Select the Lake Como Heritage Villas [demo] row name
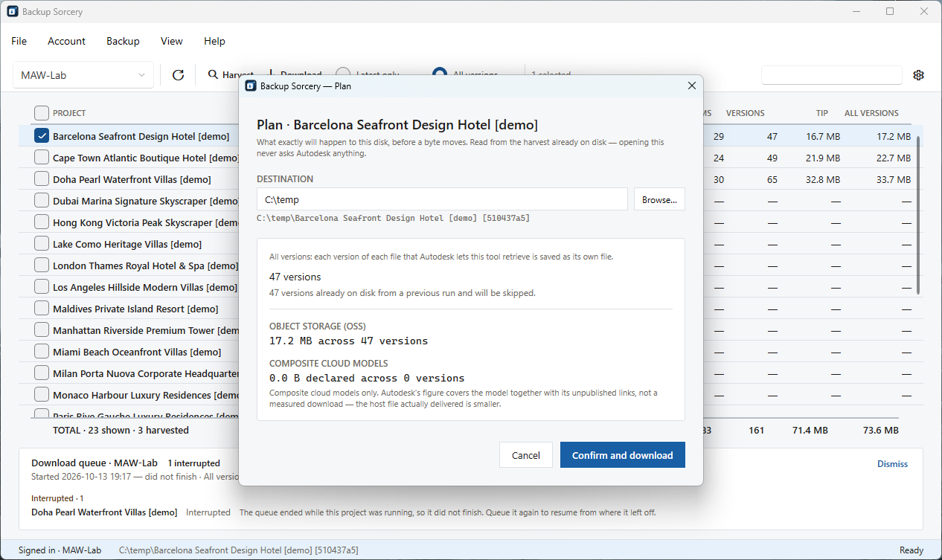942x560 pixels. click(x=127, y=245)
